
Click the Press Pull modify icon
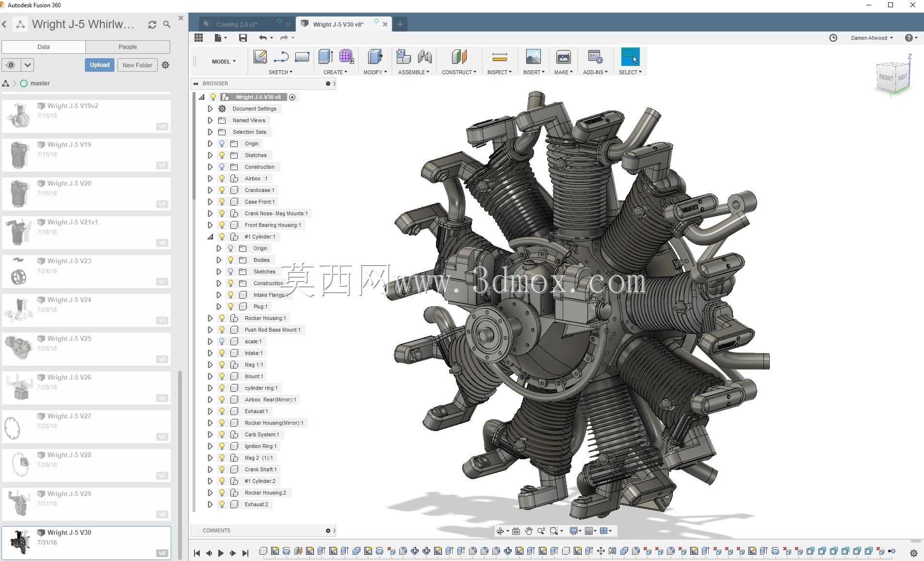375,57
